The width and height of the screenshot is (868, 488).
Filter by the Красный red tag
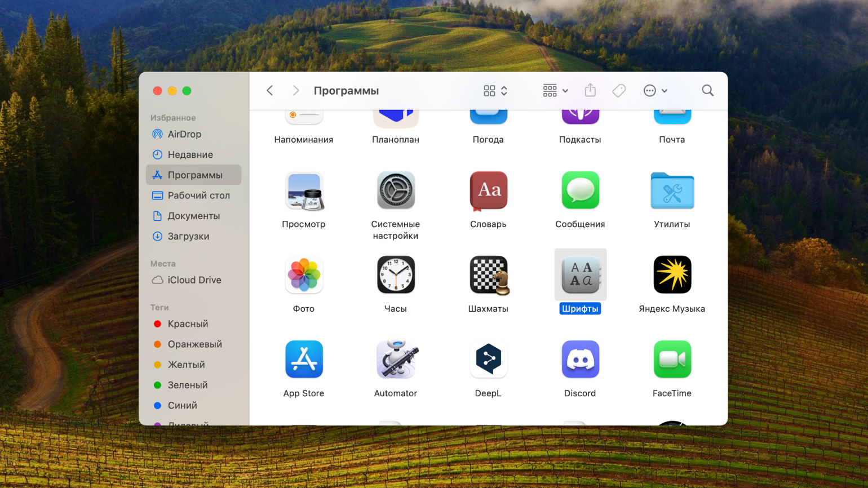click(188, 324)
